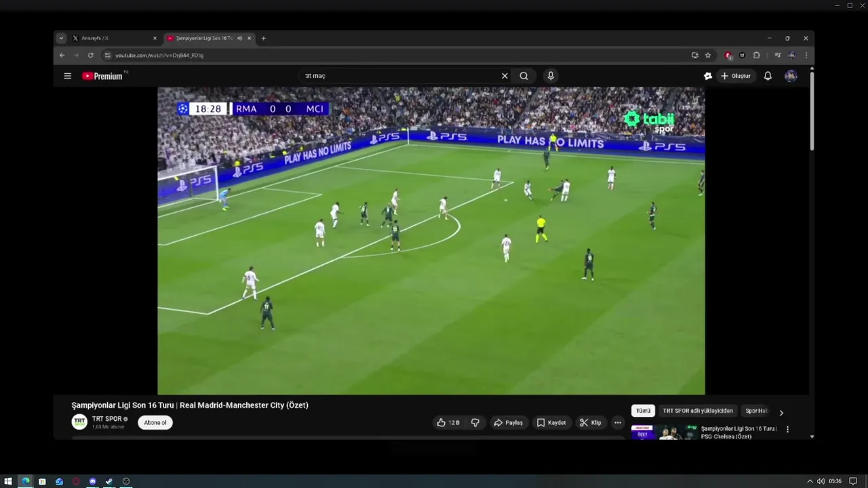The image size is (868, 488).
Task: Dislike the video with thumbs down
Action: [475, 422]
